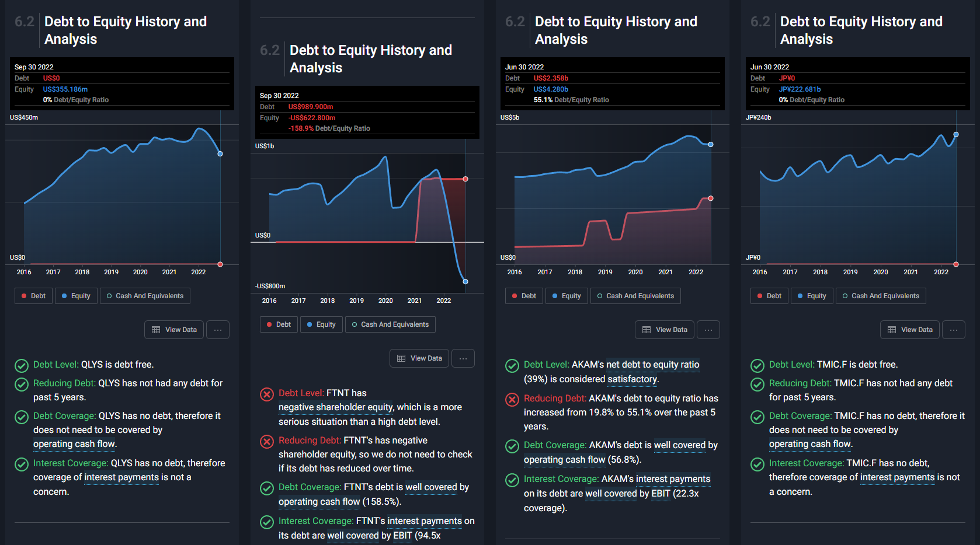Viewport: 980px width, 545px height.
Task: Click check icon beside QLYS Debt Coverage
Action: coord(22,417)
